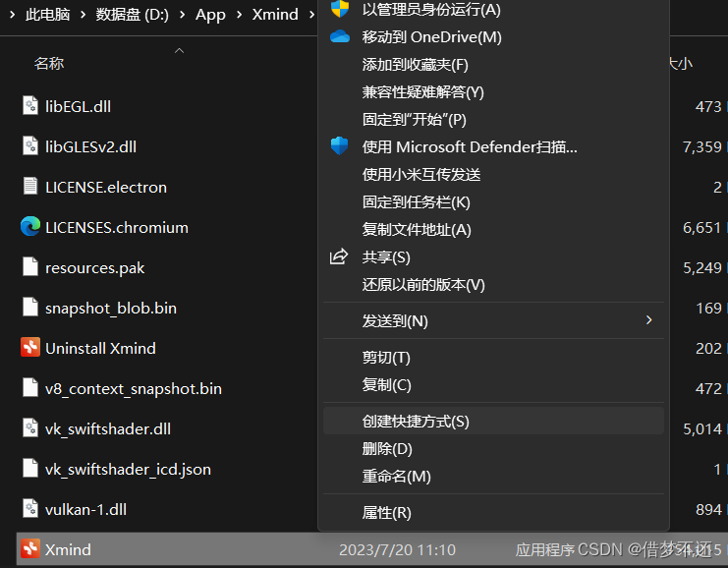The height and width of the screenshot is (568, 728).
Task: Select libEGL.dll file name
Action: [x=78, y=106]
